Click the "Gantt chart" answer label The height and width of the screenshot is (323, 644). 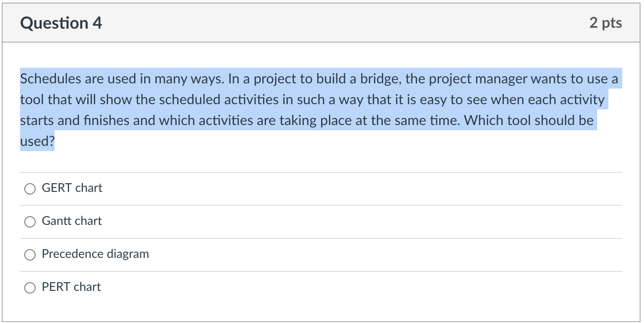coord(72,221)
